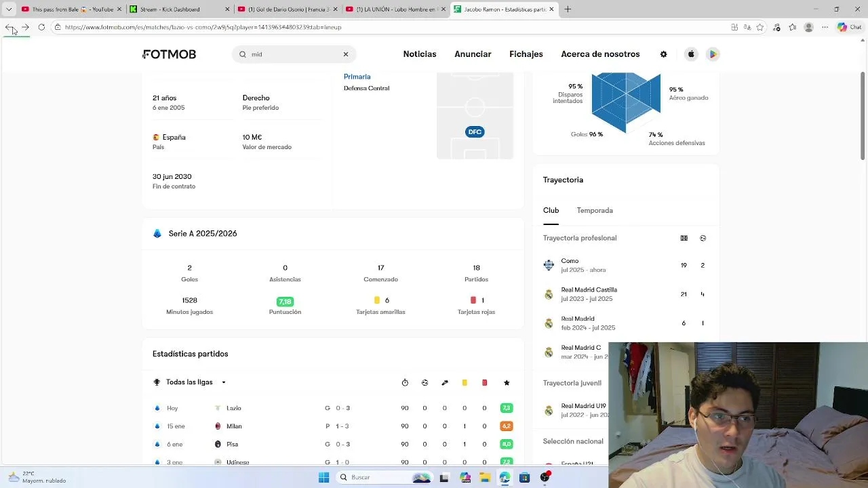Click the red card column icon
This screenshot has height=488, width=868.
[484, 383]
